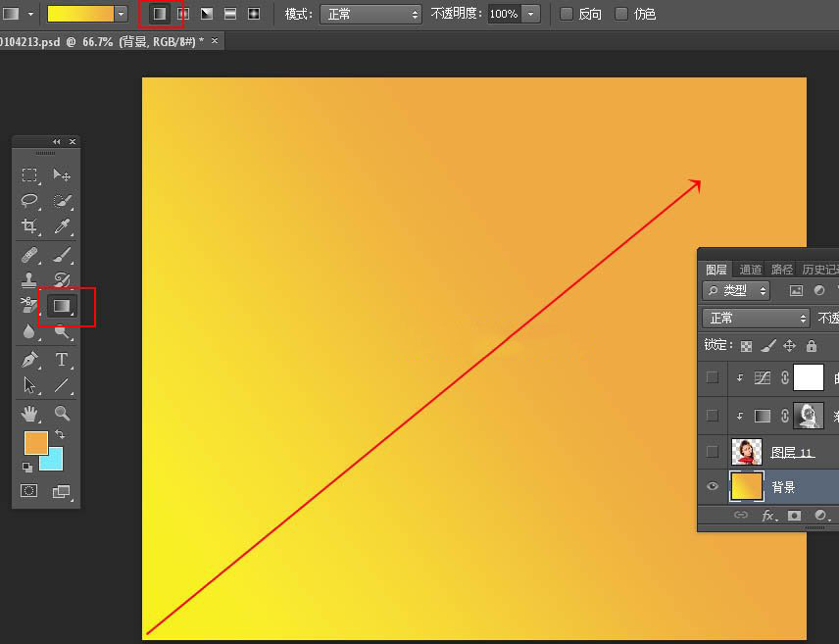Select the Eyedropper tool
Screen dimensions: 839x644
point(62,227)
